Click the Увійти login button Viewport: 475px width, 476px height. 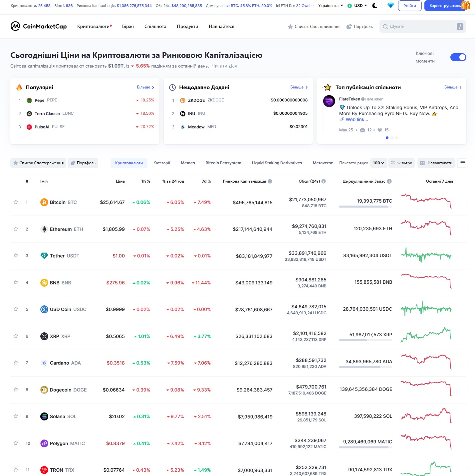point(410,6)
